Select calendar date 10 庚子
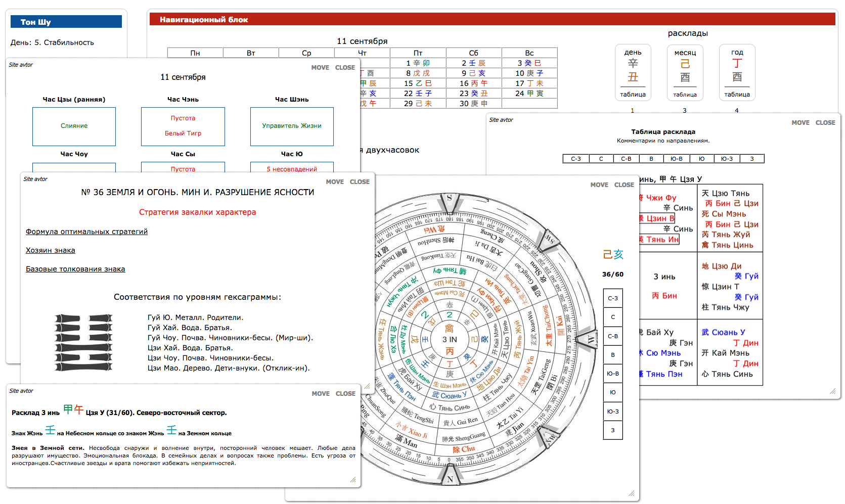This screenshot has width=845, height=504. [x=529, y=73]
